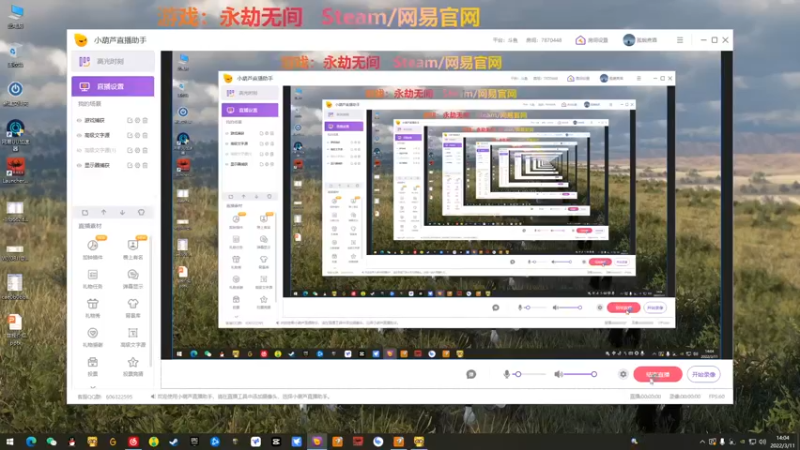
Task: Delete the 显示器捕获 source
Action: click(145, 165)
